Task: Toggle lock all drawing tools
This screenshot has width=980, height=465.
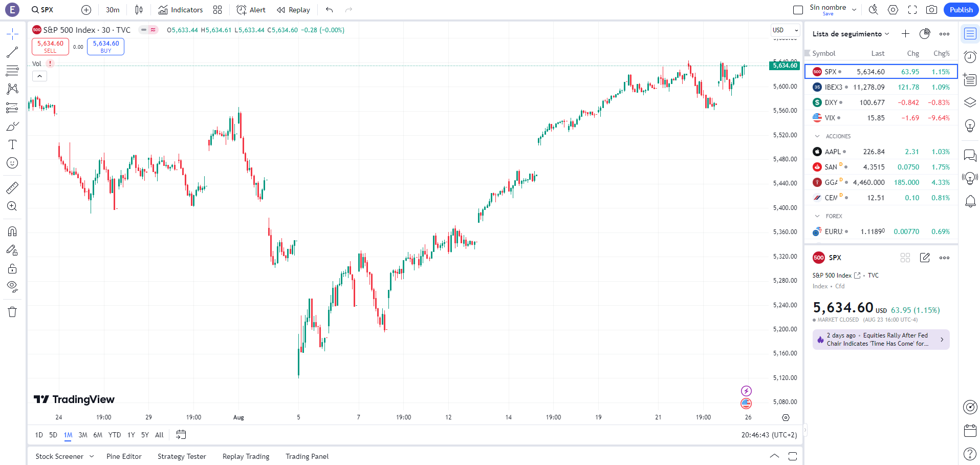Action: point(12,269)
